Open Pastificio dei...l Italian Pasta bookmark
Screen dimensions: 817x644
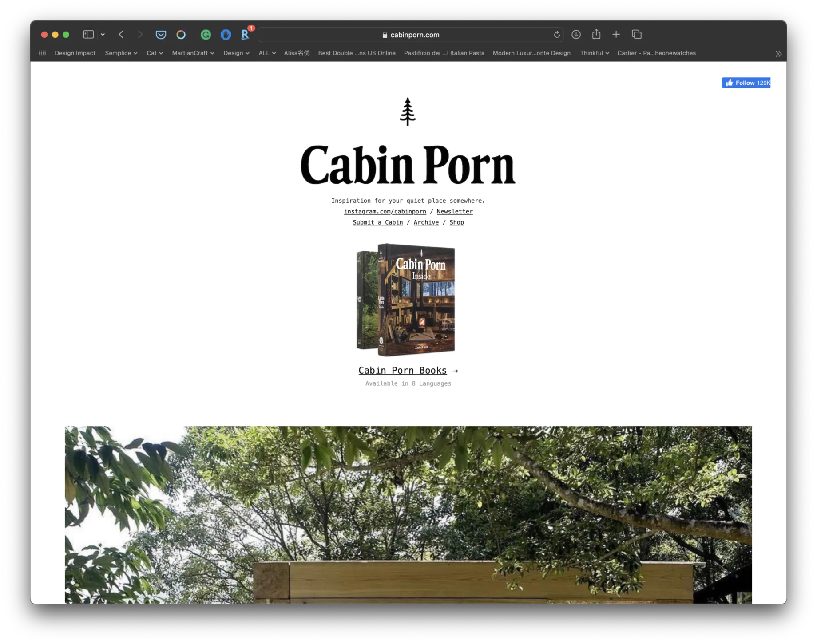coord(444,53)
